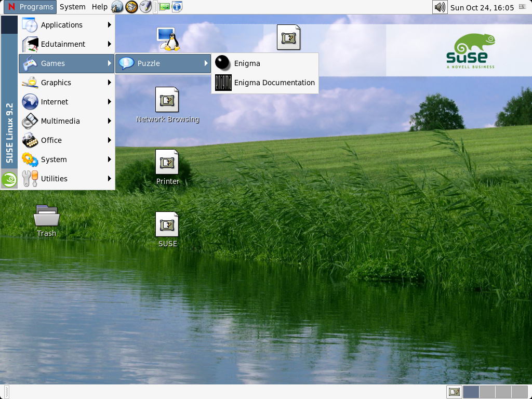Viewport: 532px width, 399px height.
Task: Open the System menu in the top panel
Action: (72, 7)
